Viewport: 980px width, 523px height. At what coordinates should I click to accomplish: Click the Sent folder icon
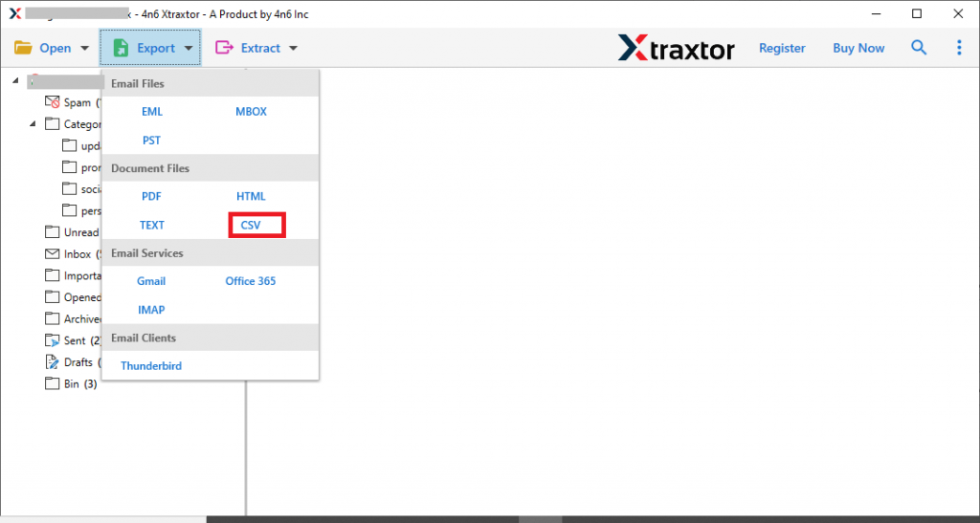(52, 340)
